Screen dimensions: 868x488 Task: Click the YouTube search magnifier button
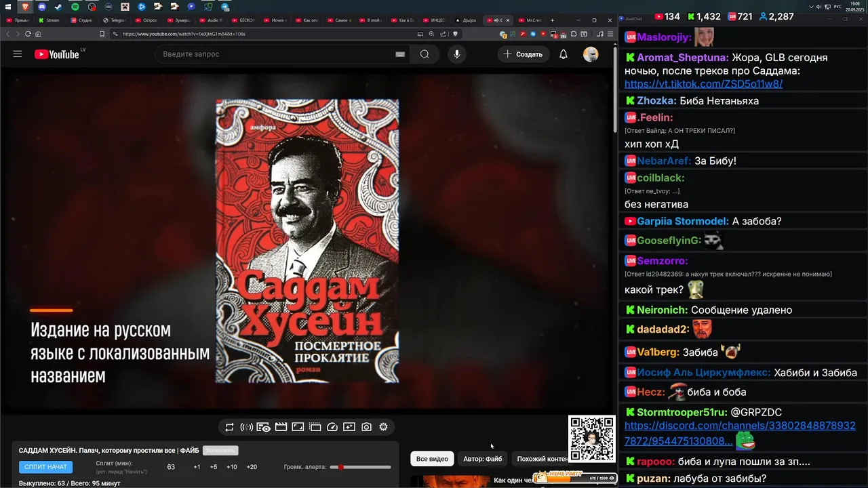(425, 54)
